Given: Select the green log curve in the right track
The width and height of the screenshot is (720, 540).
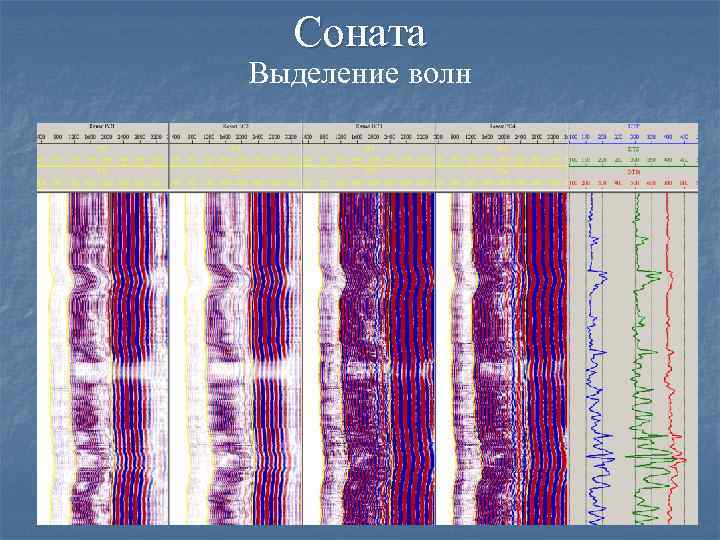Looking at the screenshot, I should (647, 359).
